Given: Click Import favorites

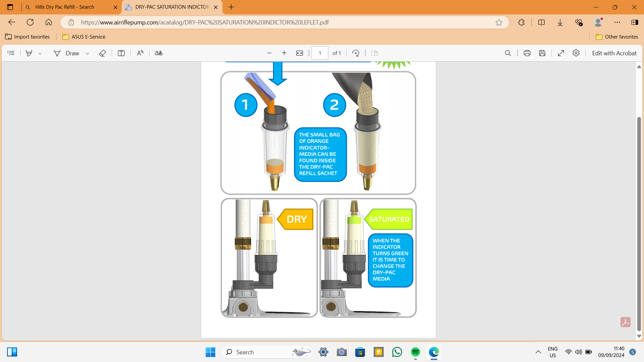Looking at the screenshot, I should [x=28, y=37].
